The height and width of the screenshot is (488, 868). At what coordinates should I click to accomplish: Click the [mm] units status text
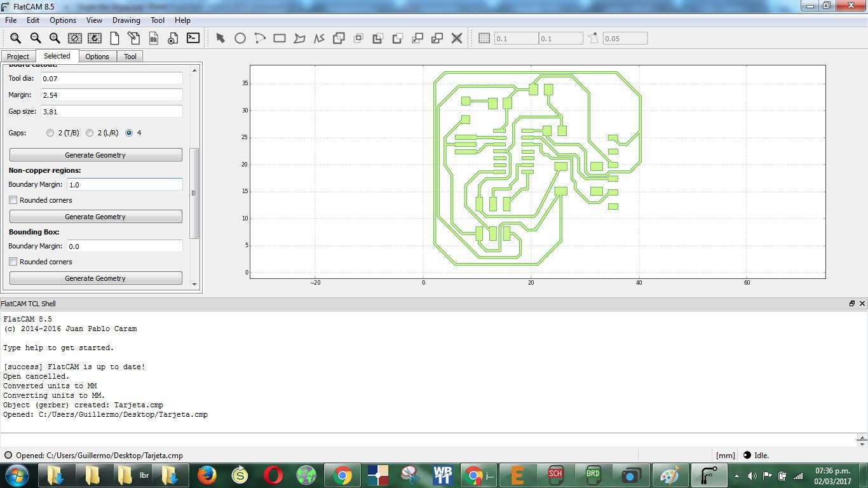725,456
